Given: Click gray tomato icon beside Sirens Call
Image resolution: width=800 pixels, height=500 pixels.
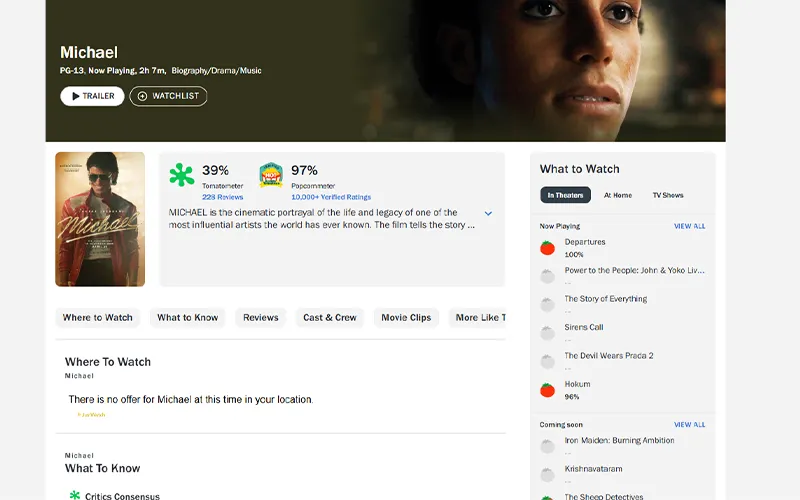Looking at the screenshot, I should click(x=547, y=333).
